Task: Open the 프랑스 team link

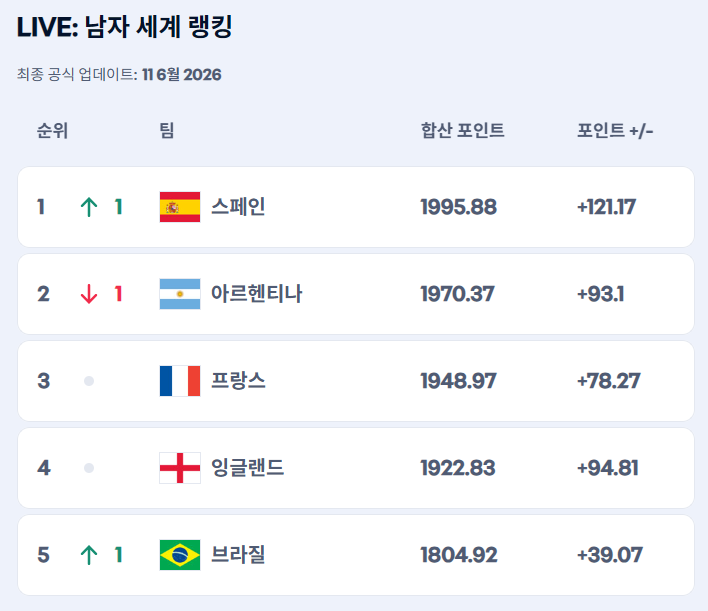Action: [238, 381]
